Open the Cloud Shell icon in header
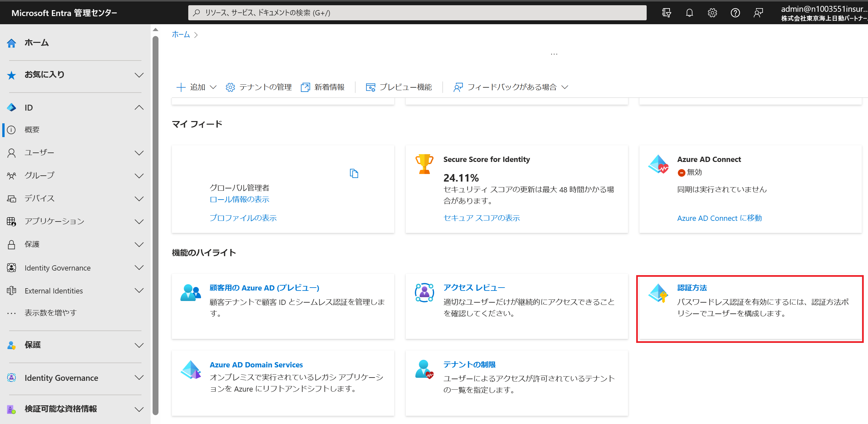868x424 pixels. click(x=666, y=13)
